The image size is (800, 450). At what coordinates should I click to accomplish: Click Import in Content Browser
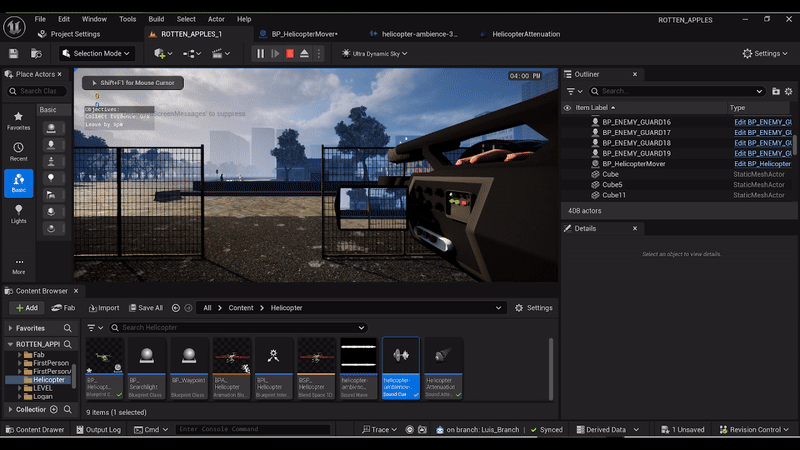(x=104, y=308)
